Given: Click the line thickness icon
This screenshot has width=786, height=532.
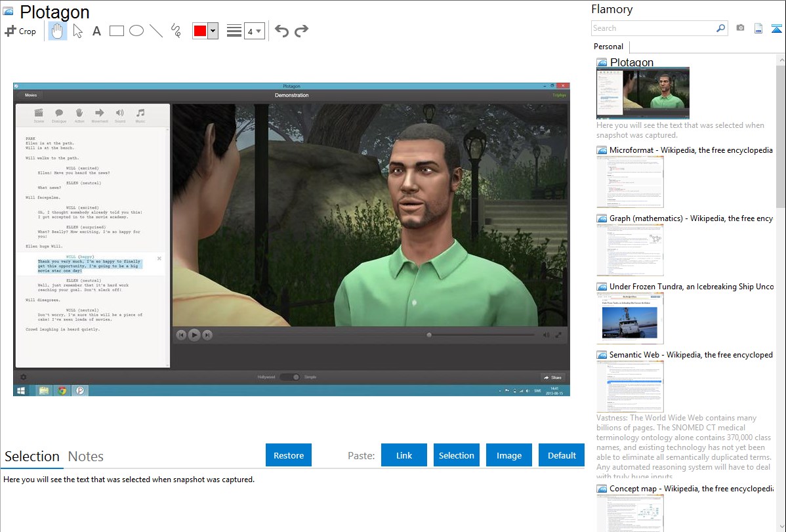Looking at the screenshot, I should coord(234,31).
